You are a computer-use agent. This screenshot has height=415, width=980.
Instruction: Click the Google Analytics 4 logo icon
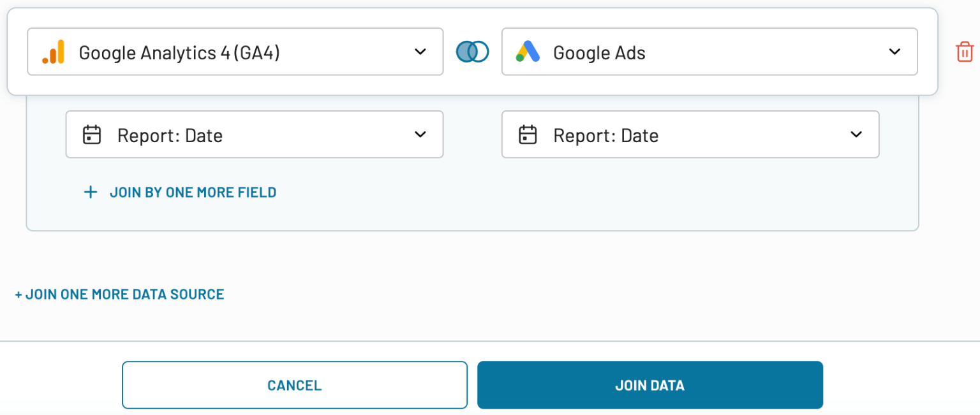coord(54,52)
